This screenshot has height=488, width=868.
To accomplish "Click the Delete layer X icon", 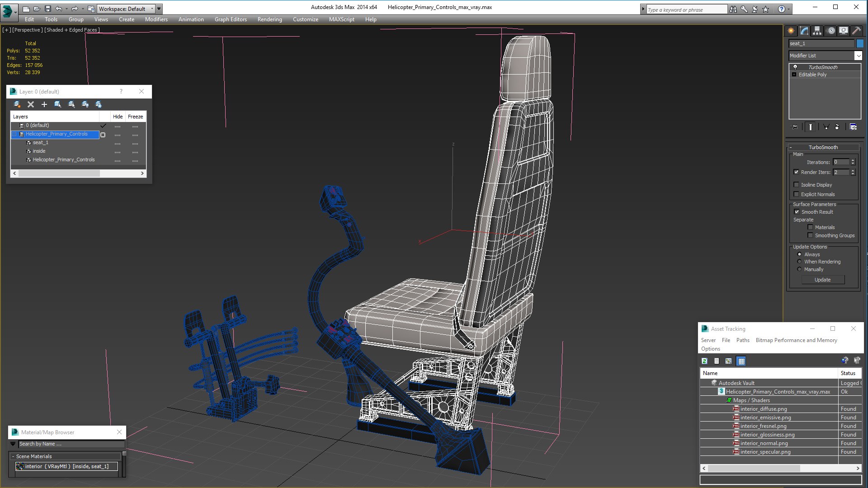I will click(31, 104).
